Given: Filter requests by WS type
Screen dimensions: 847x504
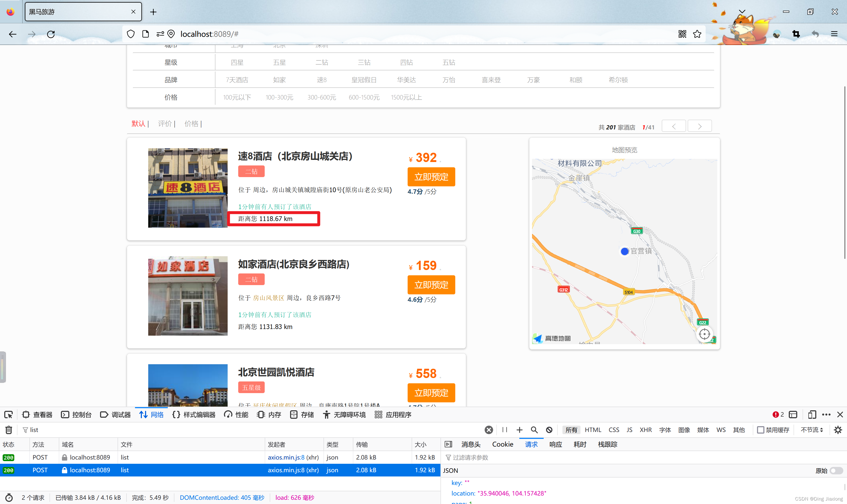Looking at the screenshot, I should pos(721,430).
